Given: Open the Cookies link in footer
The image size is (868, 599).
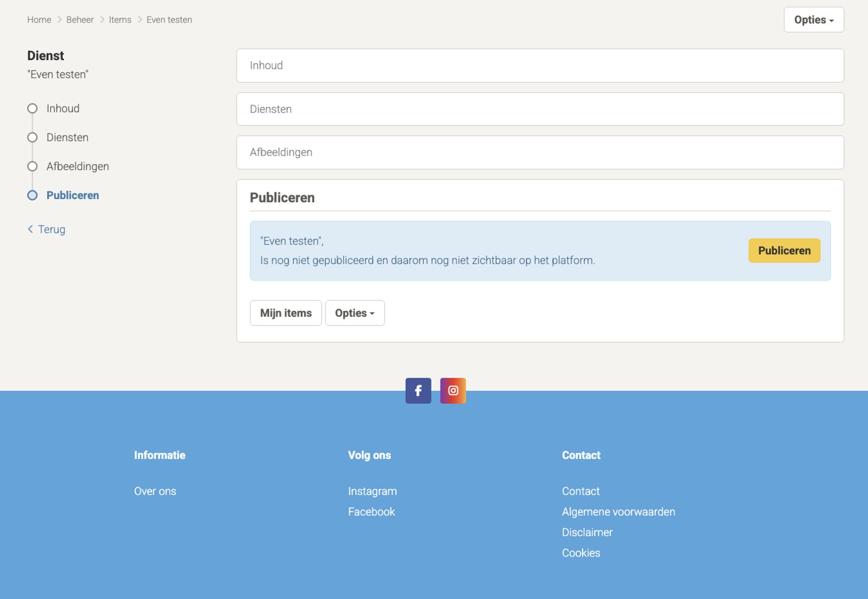Looking at the screenshot, I should point(580,553).
